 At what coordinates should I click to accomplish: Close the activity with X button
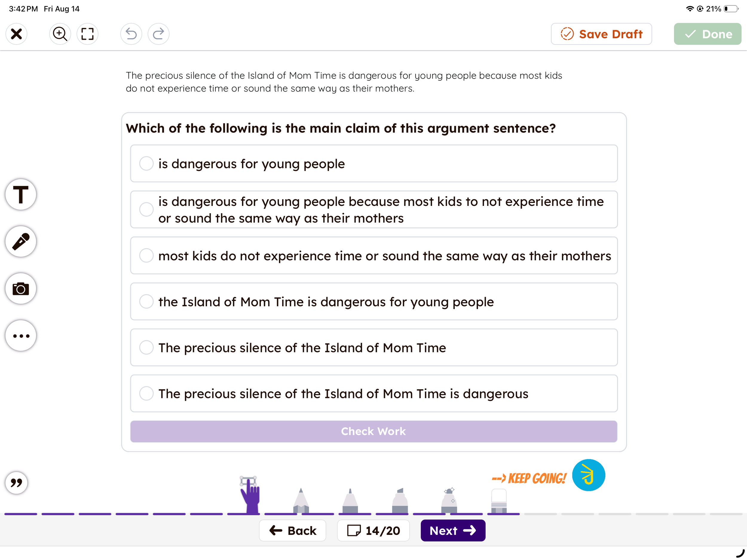pyautogui.click(x=16, y=34)
